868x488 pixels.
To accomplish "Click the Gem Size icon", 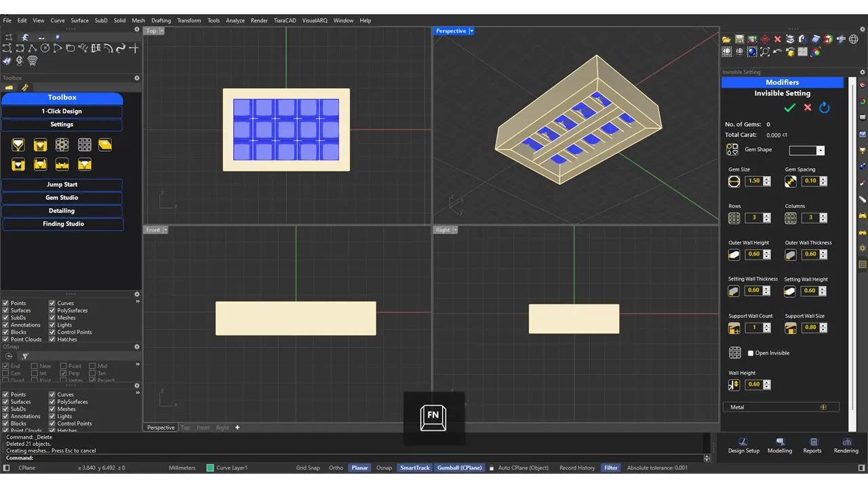I will click(734, 182).
